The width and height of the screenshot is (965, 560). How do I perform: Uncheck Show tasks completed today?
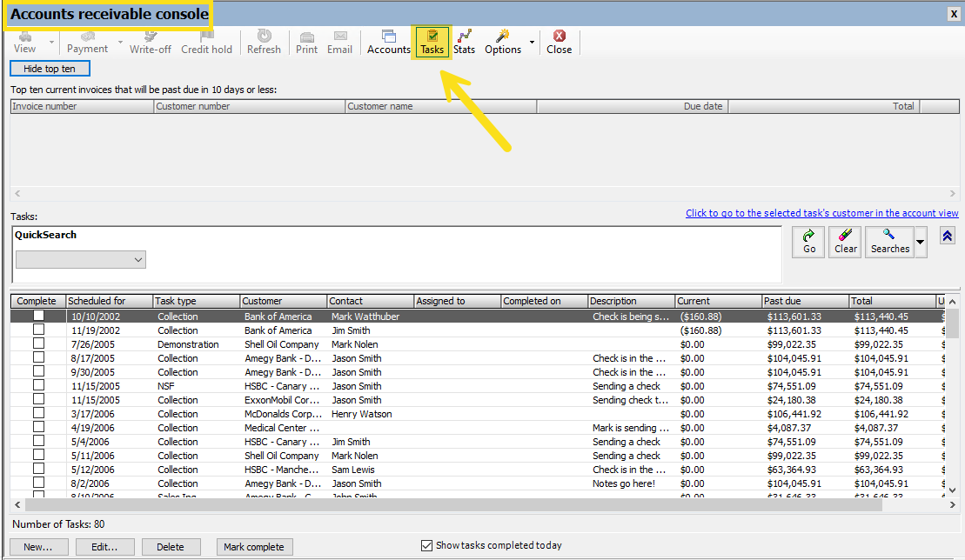426,545
